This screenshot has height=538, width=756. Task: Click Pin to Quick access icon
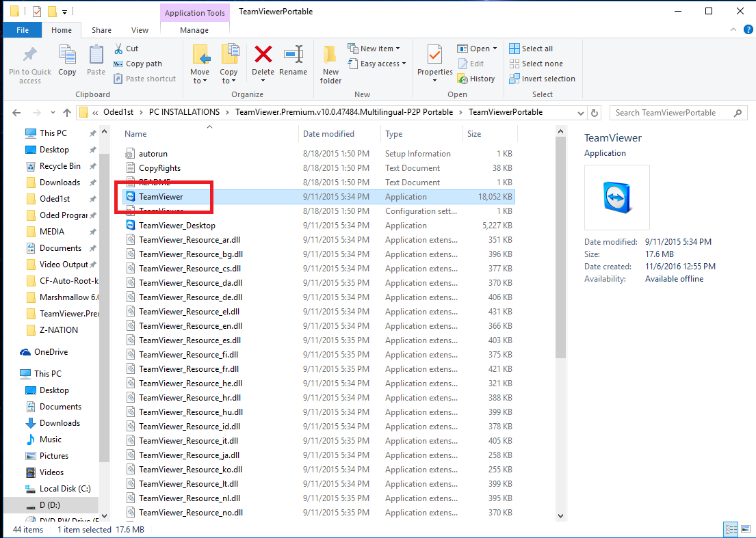coord(30,55)
